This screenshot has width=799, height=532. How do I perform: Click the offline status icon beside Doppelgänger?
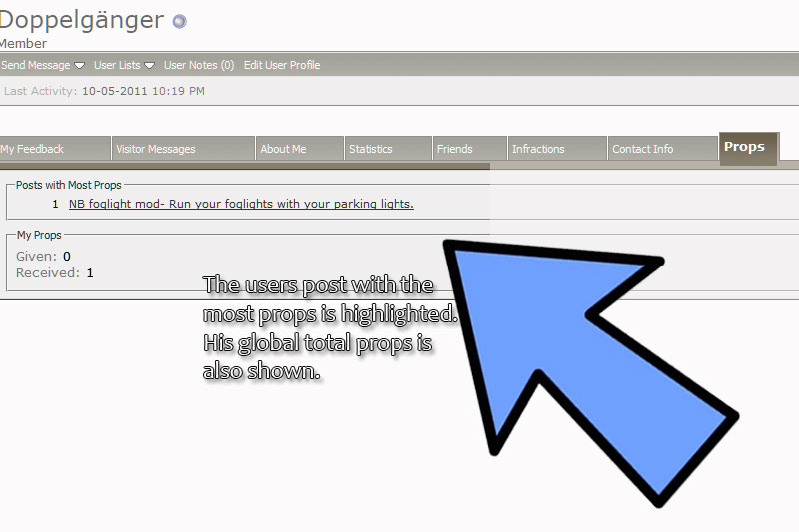click(x=179, y=21)
